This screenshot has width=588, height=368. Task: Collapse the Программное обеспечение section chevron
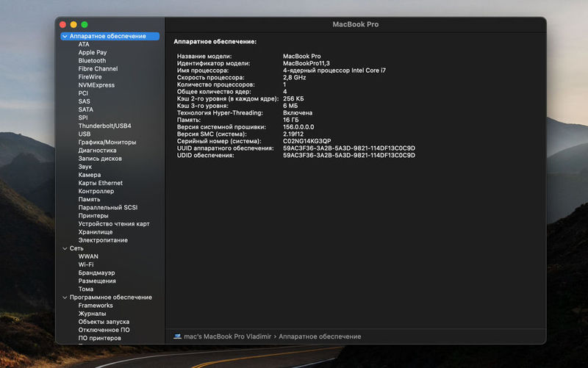[65, 297]
